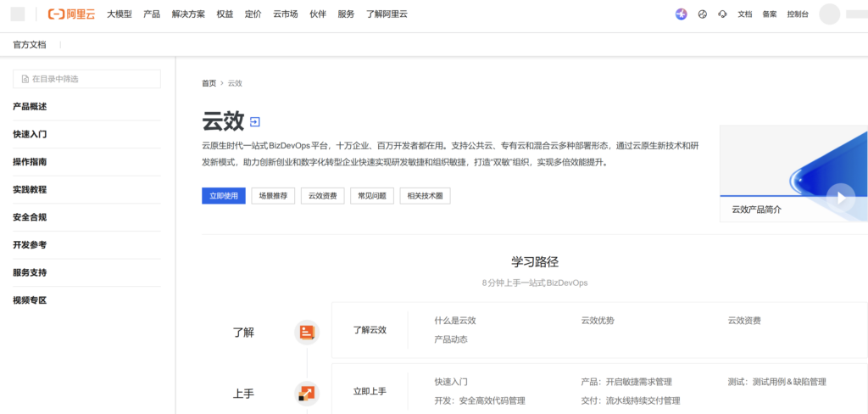Click the 学习路径 heading
Screen dimensions: 868x414
pyautogui.click(x=534, y=262)
